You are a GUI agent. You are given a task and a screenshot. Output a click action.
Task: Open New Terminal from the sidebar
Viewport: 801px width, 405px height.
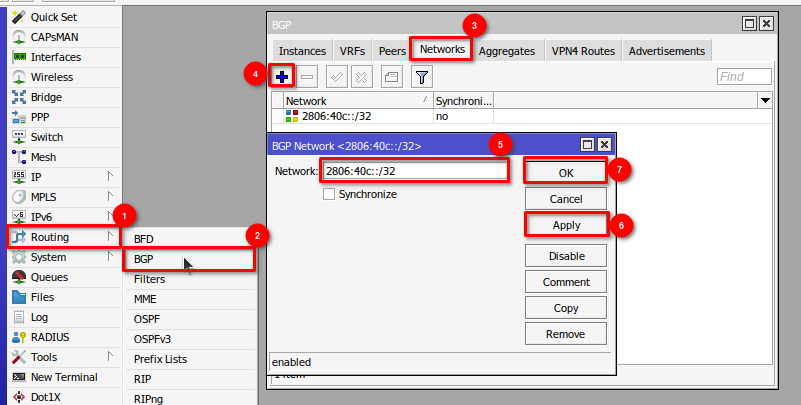(x=65, y=377)
